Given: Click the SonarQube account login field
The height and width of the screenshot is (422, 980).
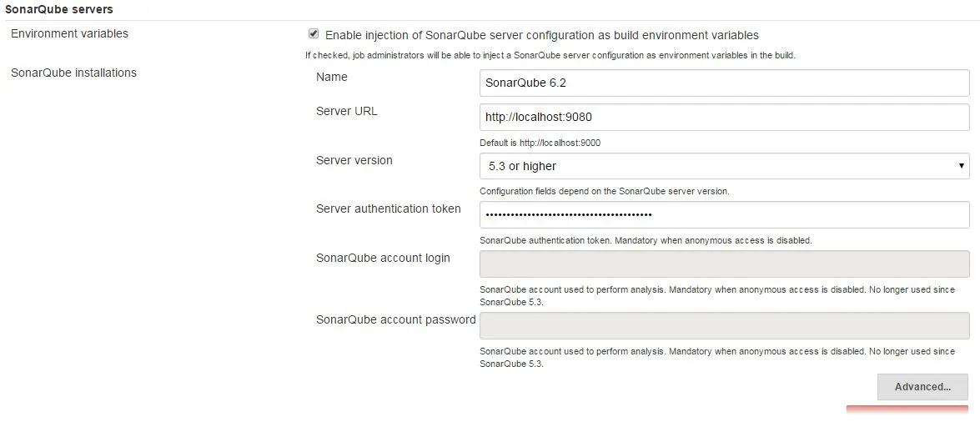Looking at the screenshot, I should (724, 264).
